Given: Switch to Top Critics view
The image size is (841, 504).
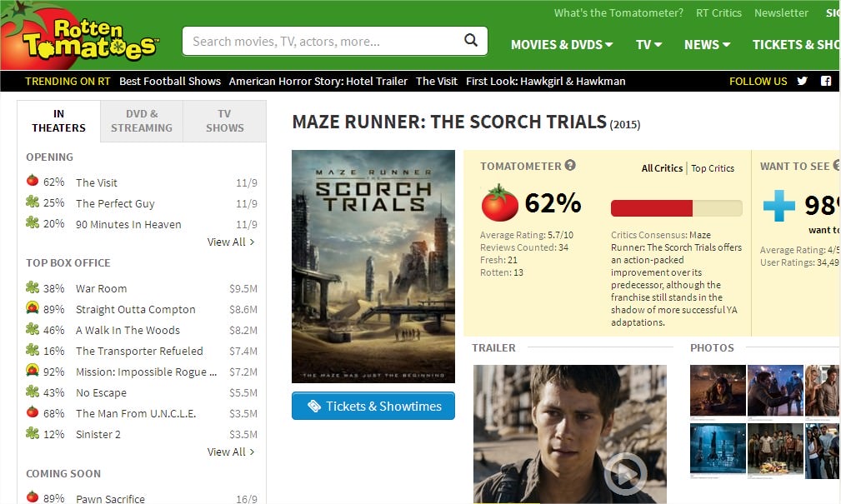Looking at the screenshot, I should 713,168.
